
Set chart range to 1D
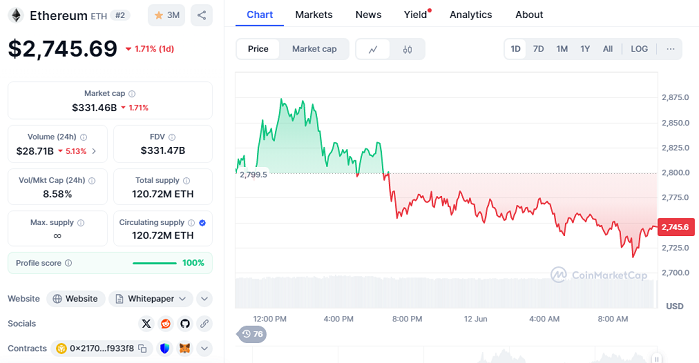pyautogui.click(x=515, y=49)
